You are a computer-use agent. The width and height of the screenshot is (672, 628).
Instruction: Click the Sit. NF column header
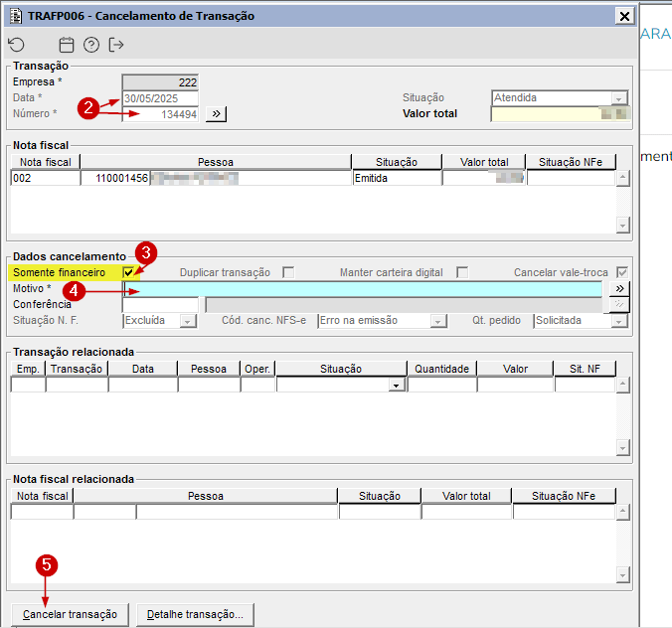coord(585,369)
